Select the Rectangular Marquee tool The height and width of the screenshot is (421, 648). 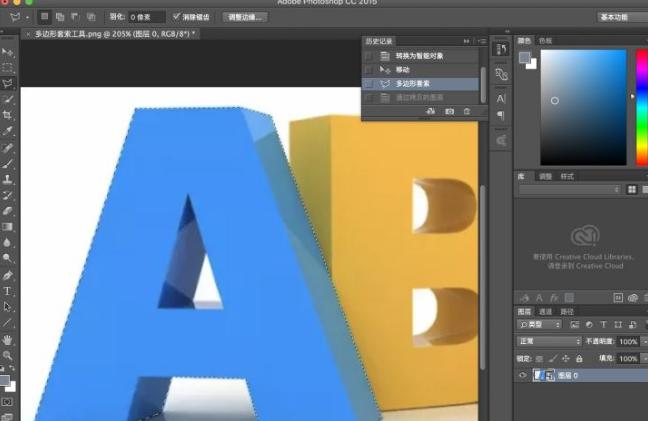[x=7, y=68]
